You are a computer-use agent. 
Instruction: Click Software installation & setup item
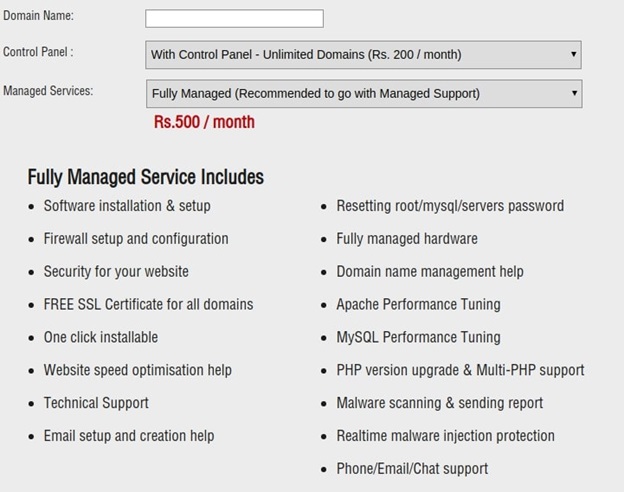(127, 206)
